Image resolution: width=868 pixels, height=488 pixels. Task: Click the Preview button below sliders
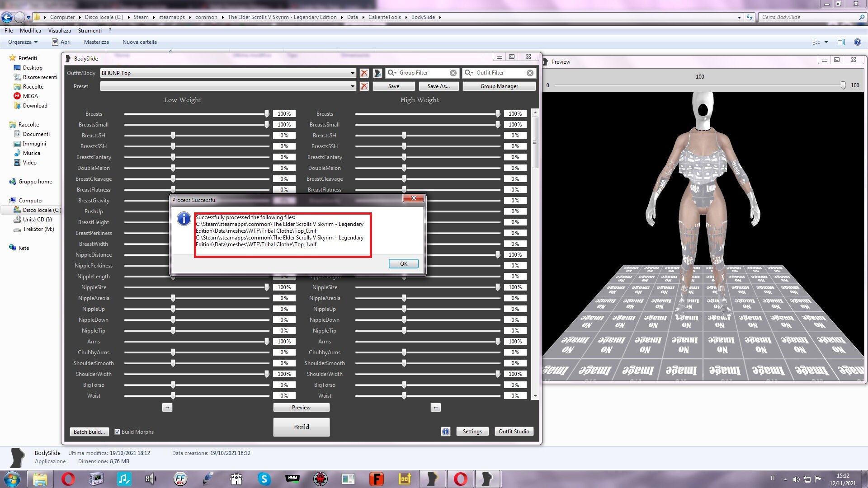(x=302, y=408)
